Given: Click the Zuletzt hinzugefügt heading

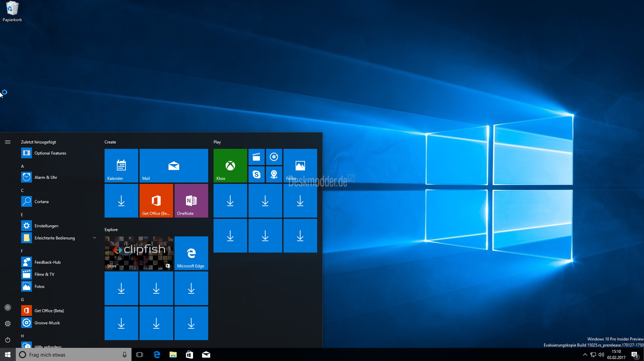Looking at the screenshot, I should click(x=38, y=142).
